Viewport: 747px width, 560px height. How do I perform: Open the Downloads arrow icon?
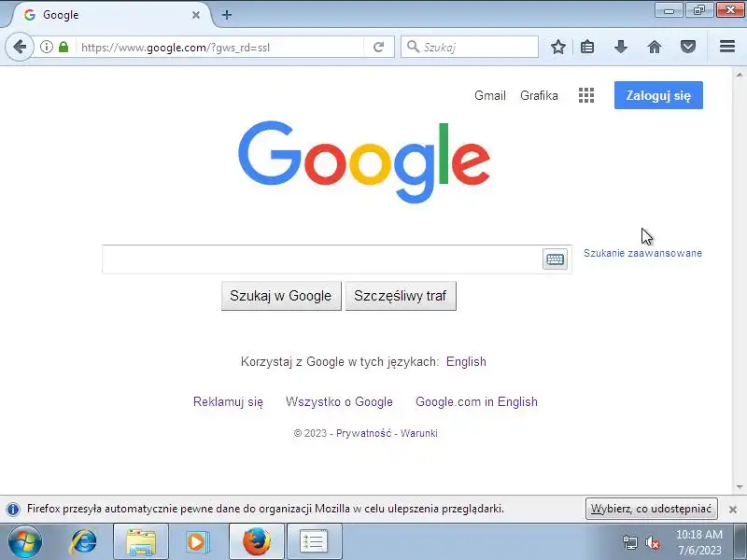(620, 47)
